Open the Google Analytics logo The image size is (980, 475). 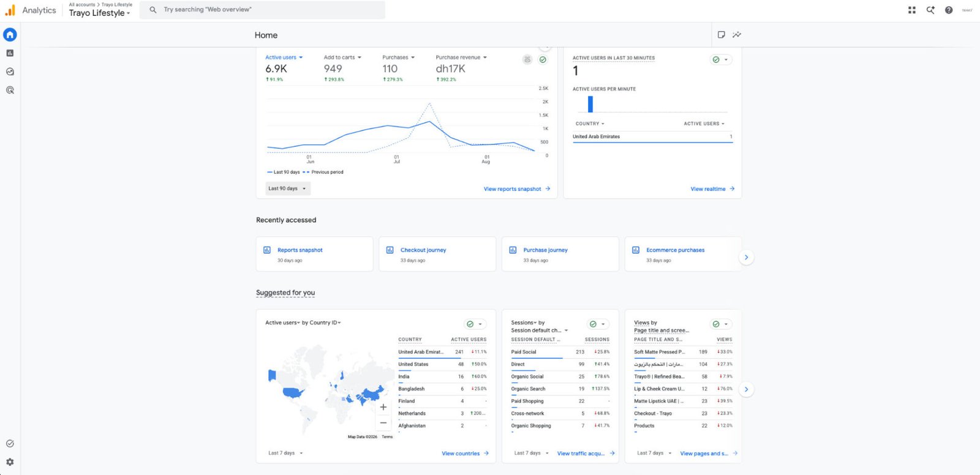[10, 10]
